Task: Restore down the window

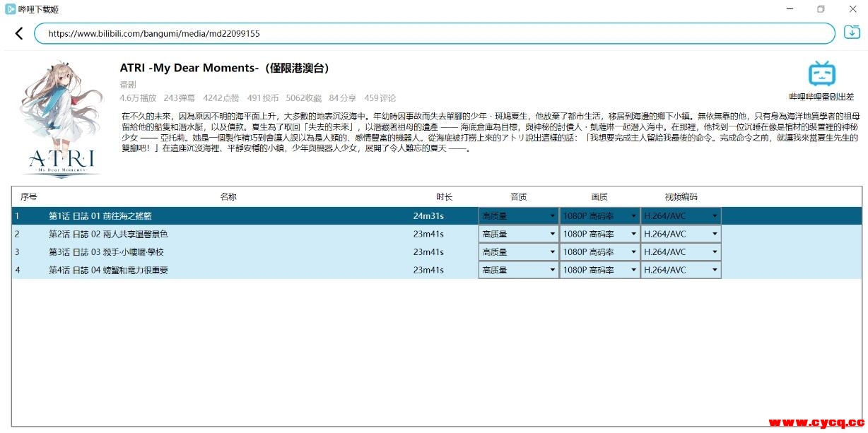Action: [821, 9]
